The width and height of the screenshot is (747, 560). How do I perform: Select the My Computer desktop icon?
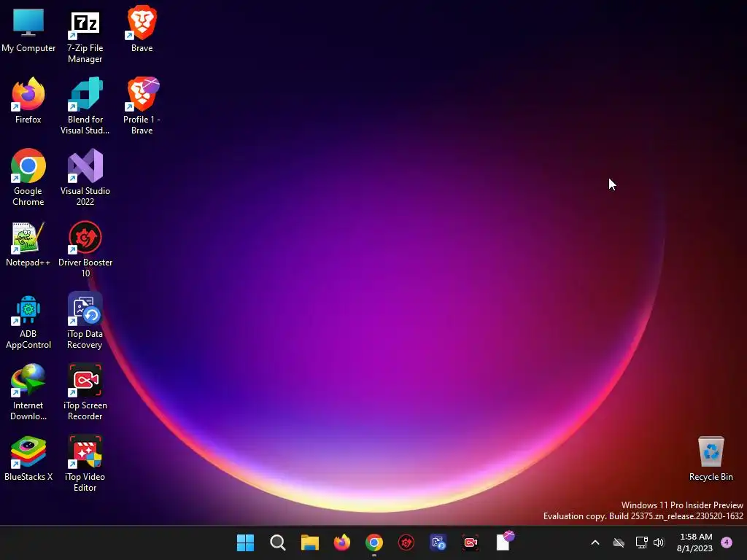pyautogui.click(x=28, y=29)
